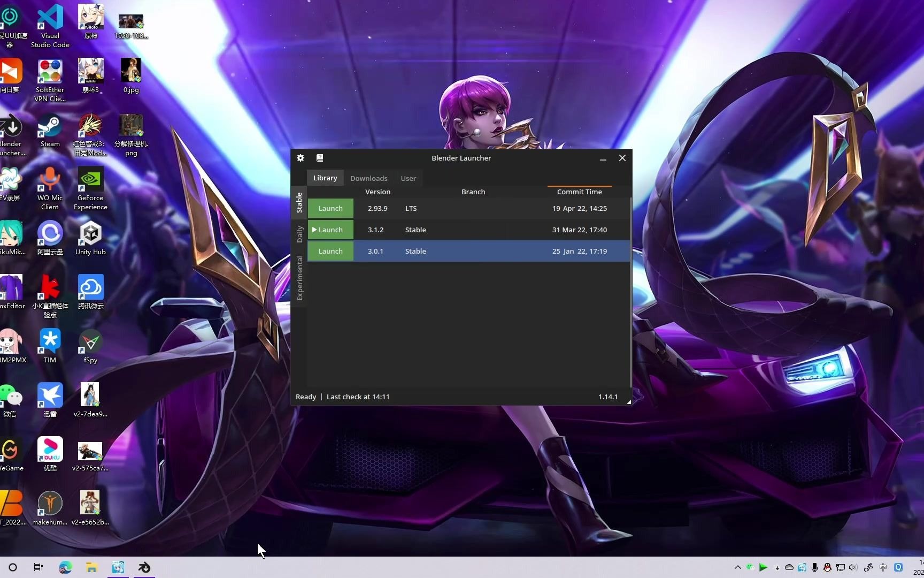Select the 1920-108 image file

coord(130,26)
